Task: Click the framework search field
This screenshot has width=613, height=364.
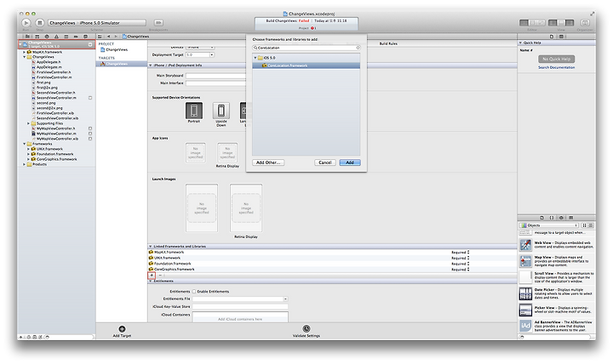Action: pyautogui.click(x=306, y=48)
